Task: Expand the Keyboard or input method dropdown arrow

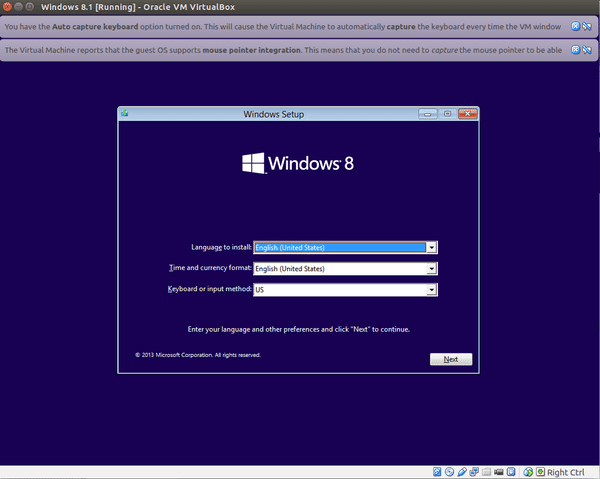Action: coord(432,290)
